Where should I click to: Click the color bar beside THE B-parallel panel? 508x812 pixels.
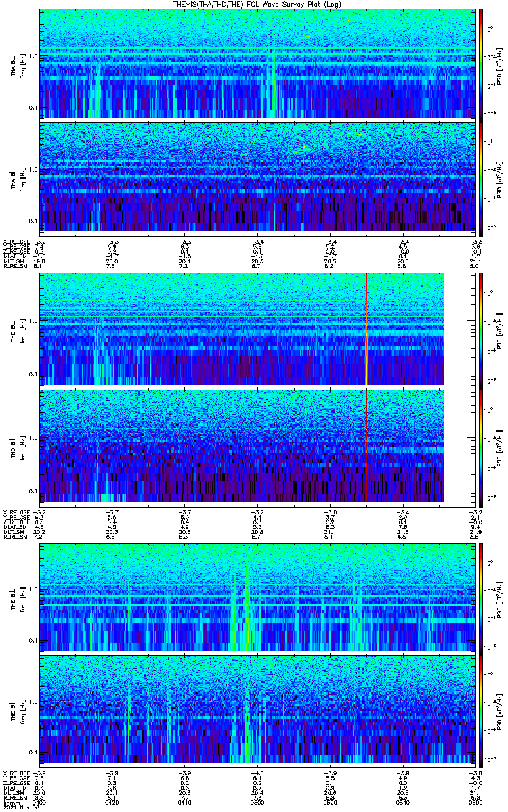click(482, 710)
